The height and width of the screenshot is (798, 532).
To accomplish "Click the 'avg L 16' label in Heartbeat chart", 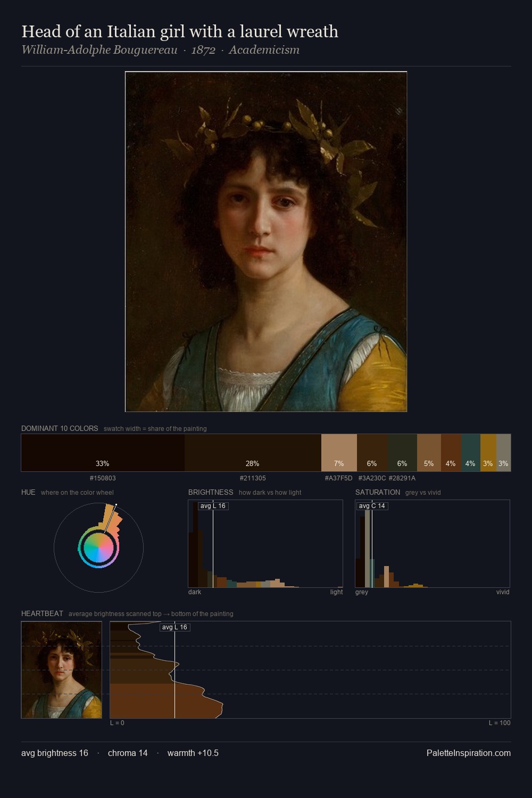I will 174,627.
